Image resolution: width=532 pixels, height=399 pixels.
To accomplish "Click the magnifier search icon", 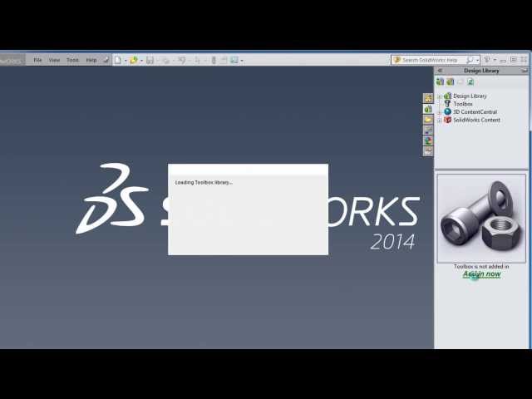I will point(470,60).
